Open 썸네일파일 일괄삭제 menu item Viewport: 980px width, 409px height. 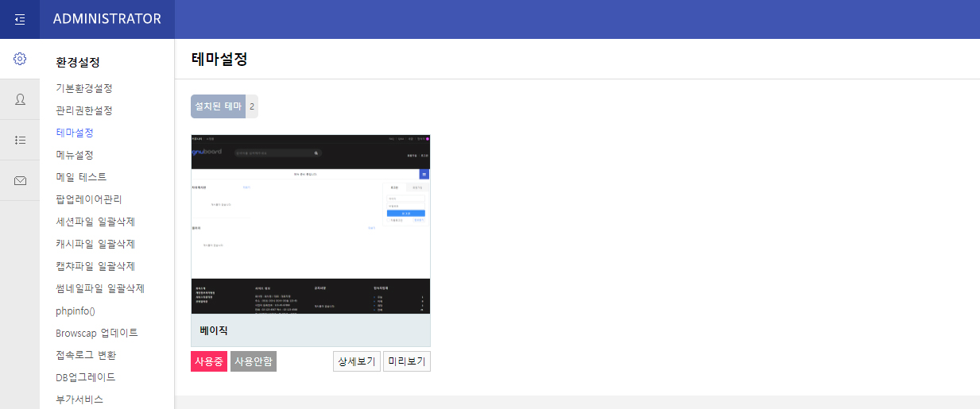coord(100,288)
